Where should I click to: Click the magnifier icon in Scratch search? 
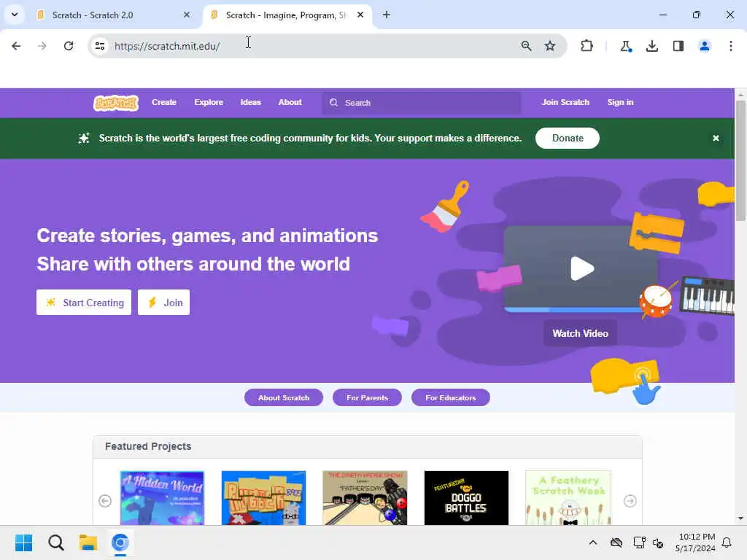[333, 103]
